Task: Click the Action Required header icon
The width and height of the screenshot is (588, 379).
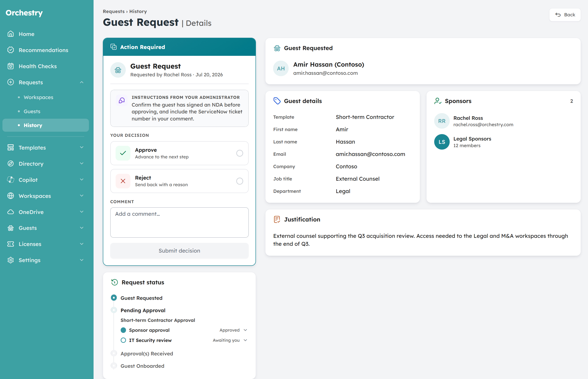Action: (x=113, y=47)
